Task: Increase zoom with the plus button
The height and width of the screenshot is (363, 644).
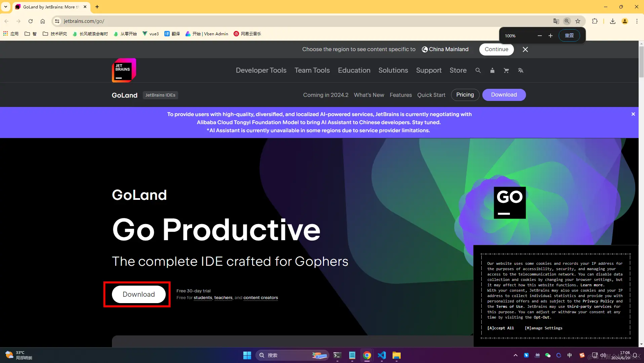Action: point(551,36)
